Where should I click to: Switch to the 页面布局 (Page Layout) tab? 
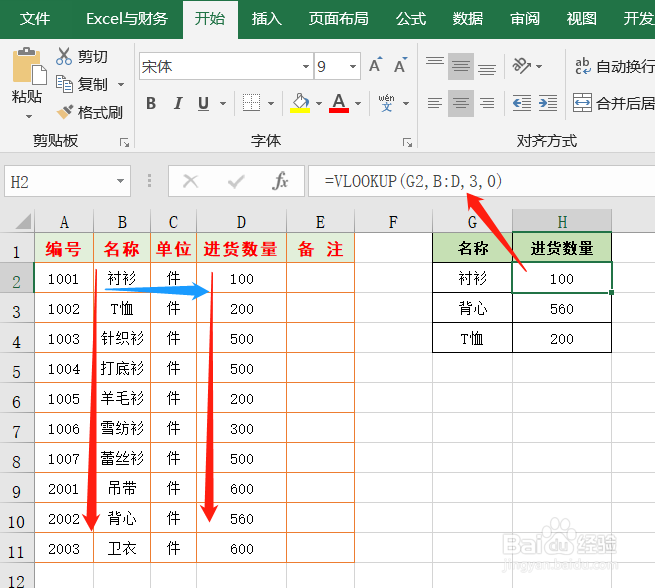pyautogui.click(x=338, y=18)
